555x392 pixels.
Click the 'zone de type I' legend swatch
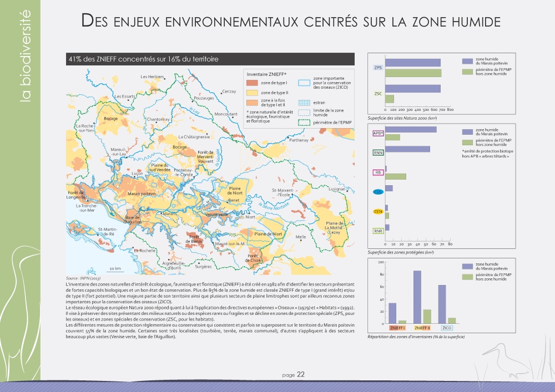click(252, 82)
